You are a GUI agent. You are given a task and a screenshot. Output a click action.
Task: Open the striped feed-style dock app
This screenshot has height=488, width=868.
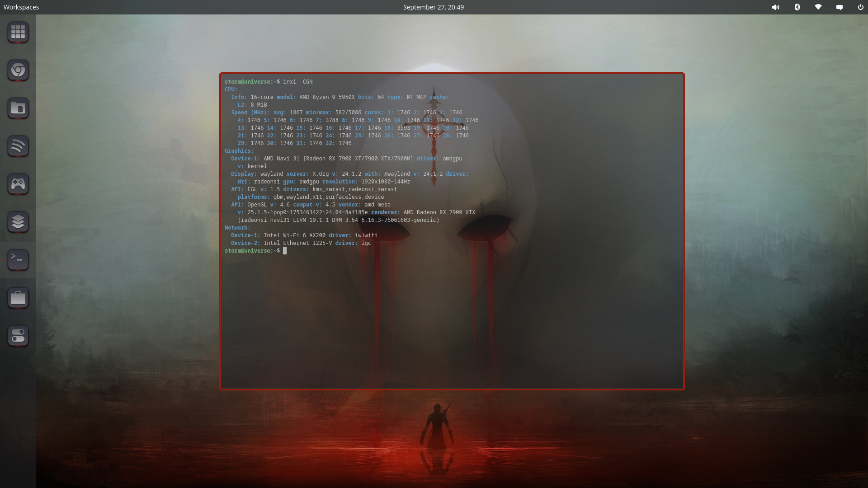[18, 146]
